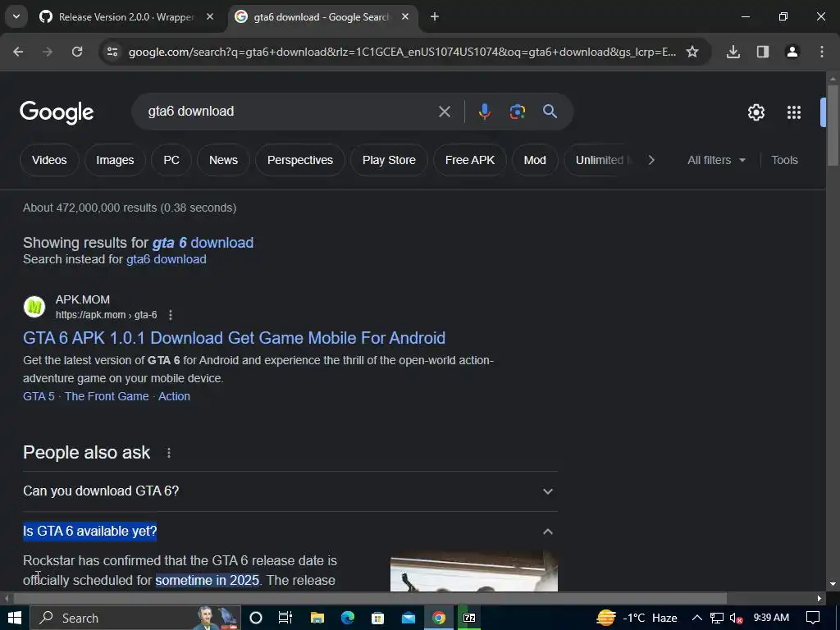Bookmark this page with the star icon
The image size is (840, 630).
pos(692,52)
